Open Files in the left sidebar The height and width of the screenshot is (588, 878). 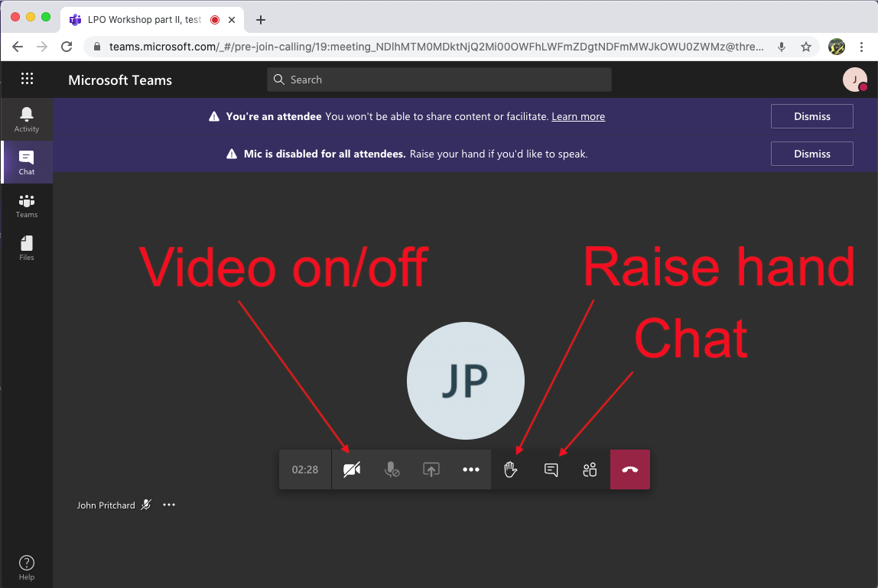(x=27, y=248)
